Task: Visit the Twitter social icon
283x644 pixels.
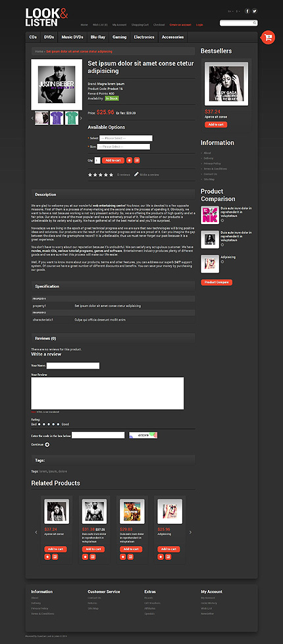Action: tap(255, 11)
